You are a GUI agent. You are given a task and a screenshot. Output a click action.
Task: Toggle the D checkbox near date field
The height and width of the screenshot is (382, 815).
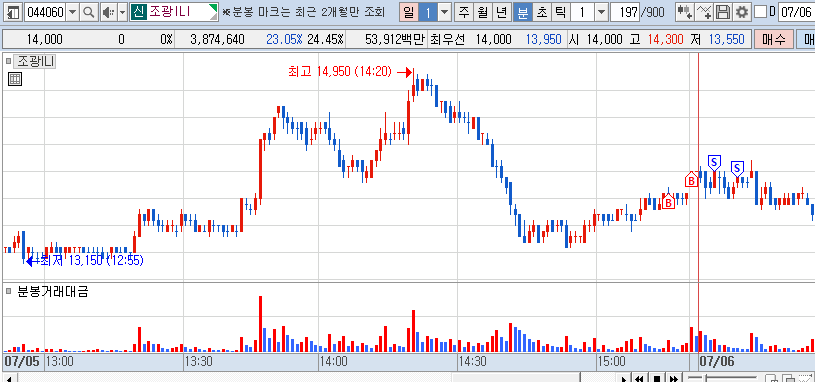pyautogui.click(x=760, y=11)
